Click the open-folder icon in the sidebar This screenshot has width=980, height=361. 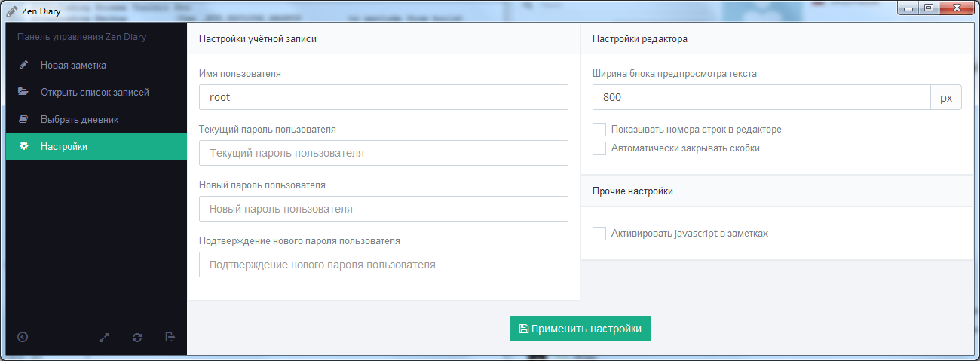click(23, 92)
